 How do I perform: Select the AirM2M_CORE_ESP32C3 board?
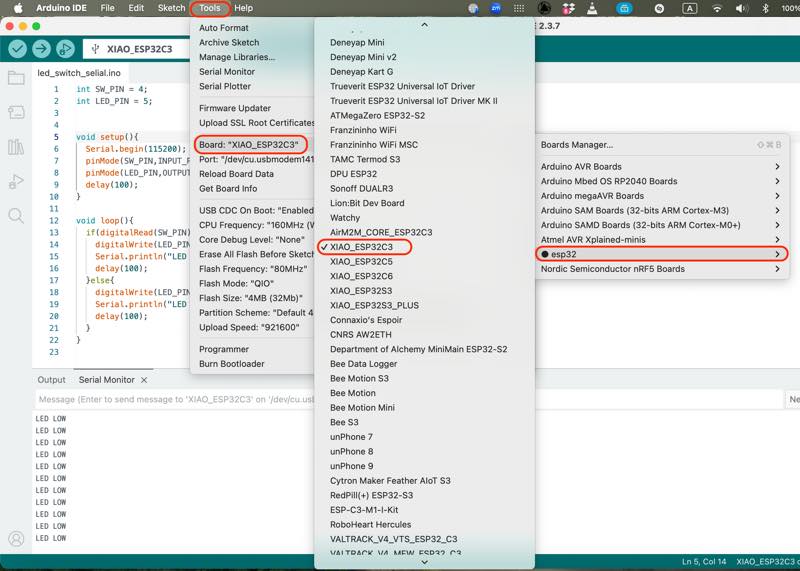pyautogui.click(x=381, y=232)
